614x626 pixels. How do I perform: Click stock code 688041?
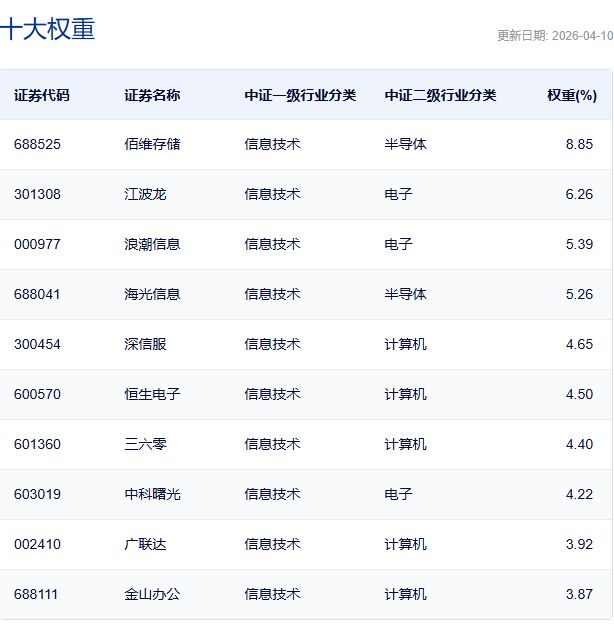[x=37, y=294]
